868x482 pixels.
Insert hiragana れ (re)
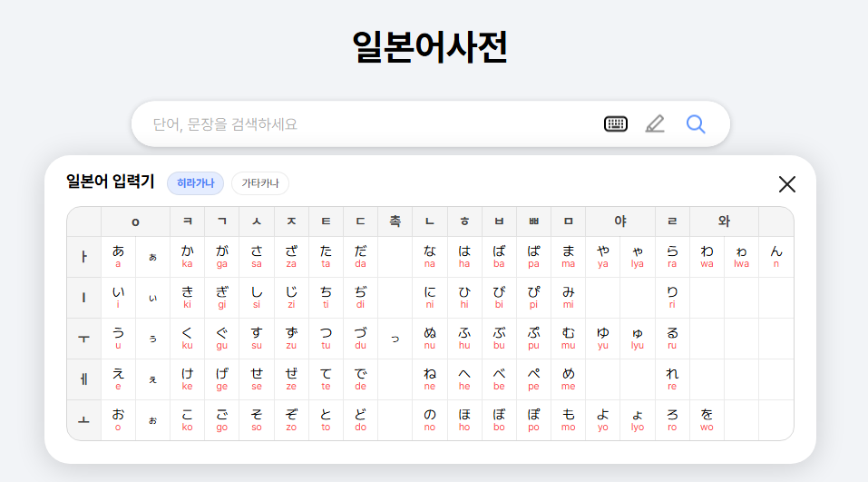(x=672, y=379)
